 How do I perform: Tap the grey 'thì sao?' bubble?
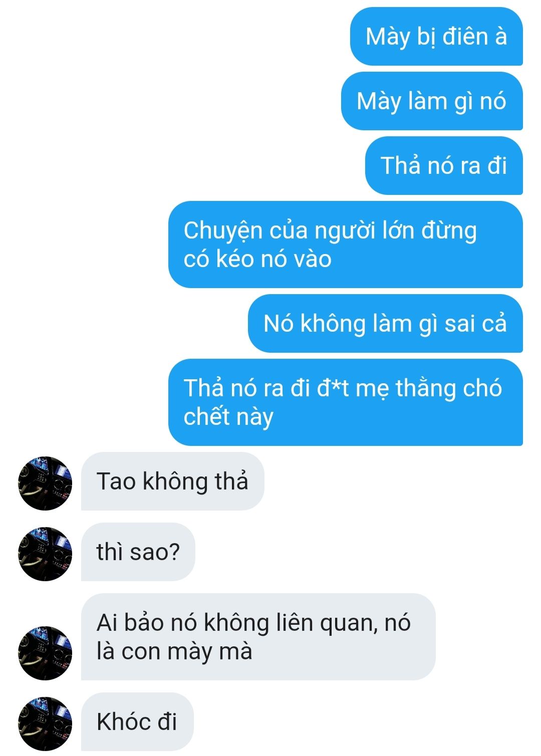[138, 552]
